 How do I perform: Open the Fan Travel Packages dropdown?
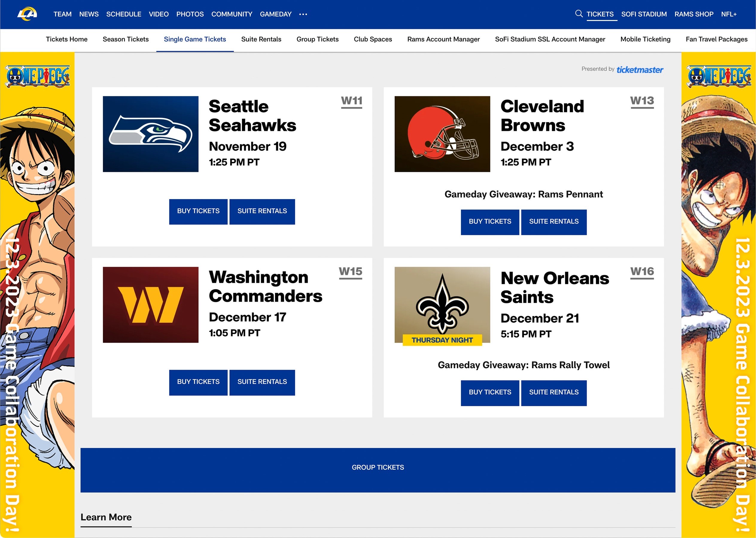coord(717,39)
